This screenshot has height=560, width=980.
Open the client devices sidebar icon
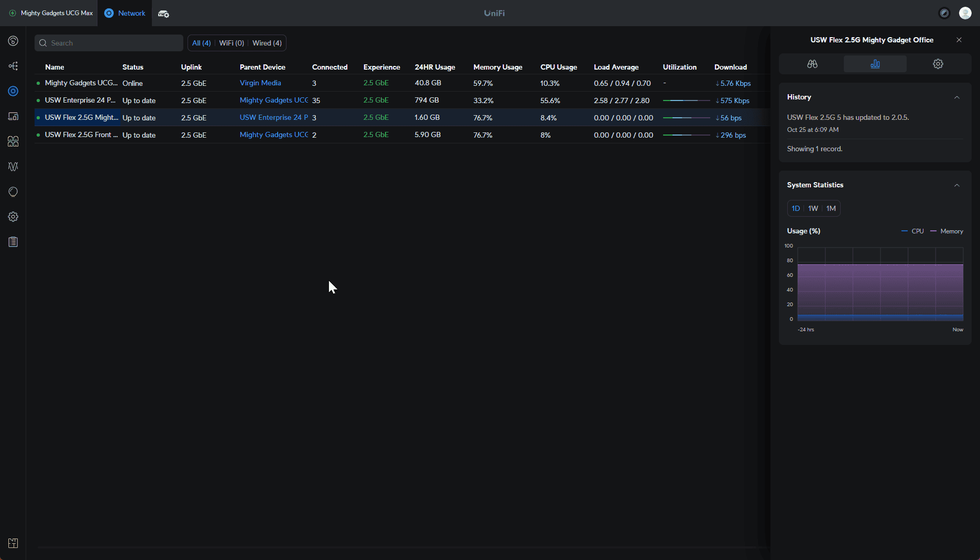click(x=13, y=116)
